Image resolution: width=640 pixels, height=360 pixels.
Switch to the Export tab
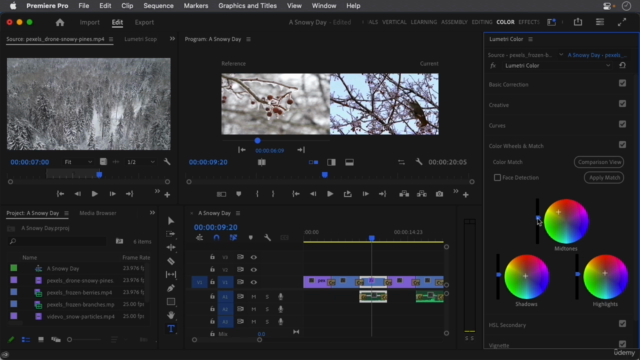click(x=144, y=22)
